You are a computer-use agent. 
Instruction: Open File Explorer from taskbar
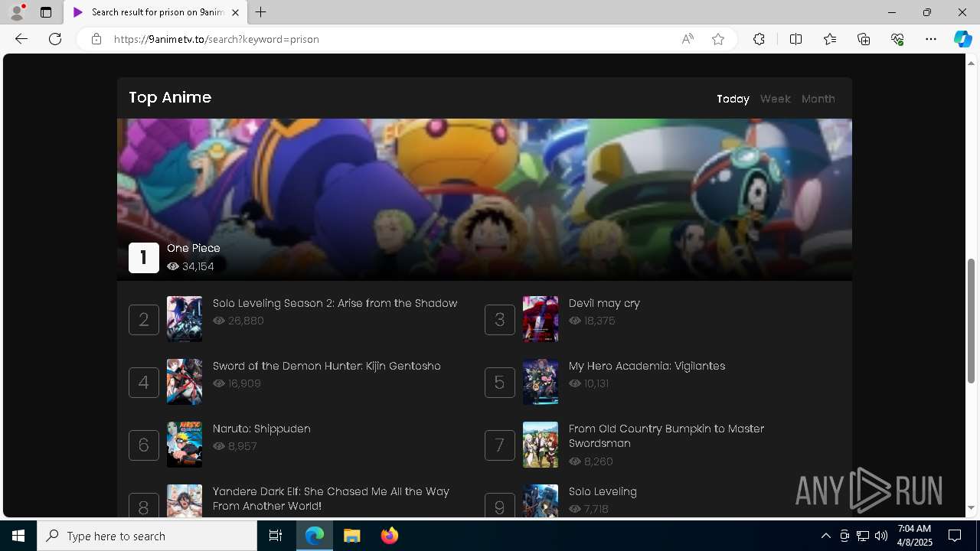[x=352, y=536]
